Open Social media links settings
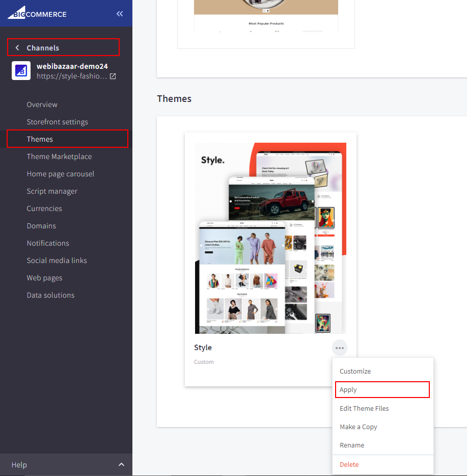 click(57, 260)
